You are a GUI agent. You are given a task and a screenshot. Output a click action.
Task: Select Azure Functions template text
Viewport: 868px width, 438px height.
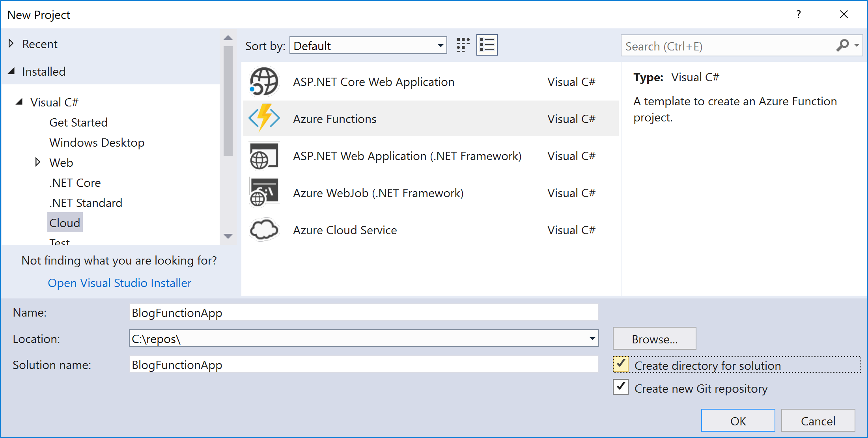334,119
